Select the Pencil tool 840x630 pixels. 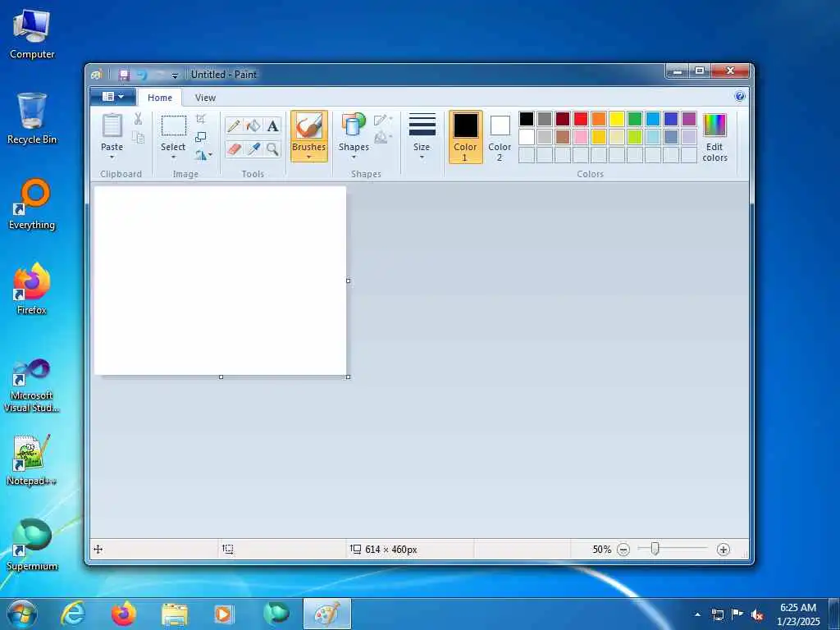click(x=234, y=126)
